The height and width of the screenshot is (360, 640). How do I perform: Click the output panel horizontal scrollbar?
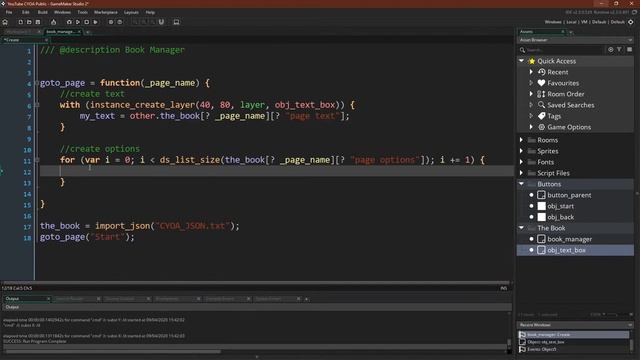112,351
